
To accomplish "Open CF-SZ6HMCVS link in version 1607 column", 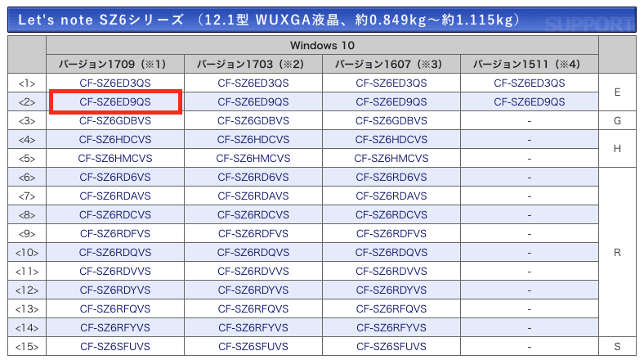I will (x=391, y=159).
